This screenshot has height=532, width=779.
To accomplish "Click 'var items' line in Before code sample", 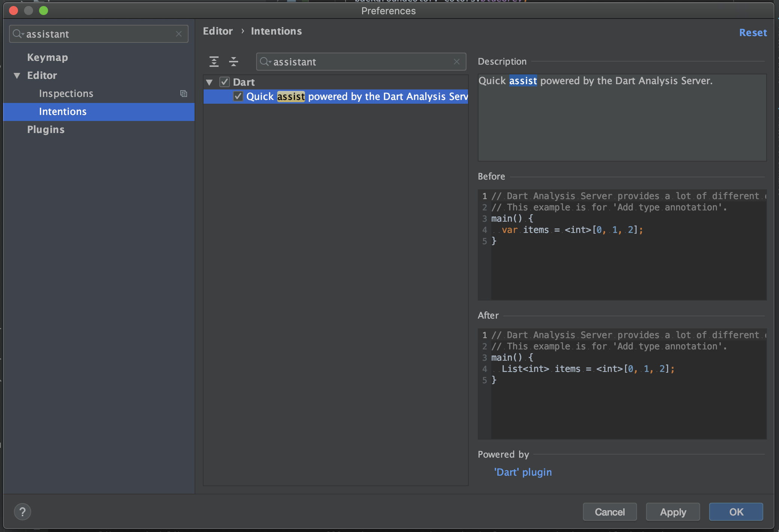I will 572,230.
